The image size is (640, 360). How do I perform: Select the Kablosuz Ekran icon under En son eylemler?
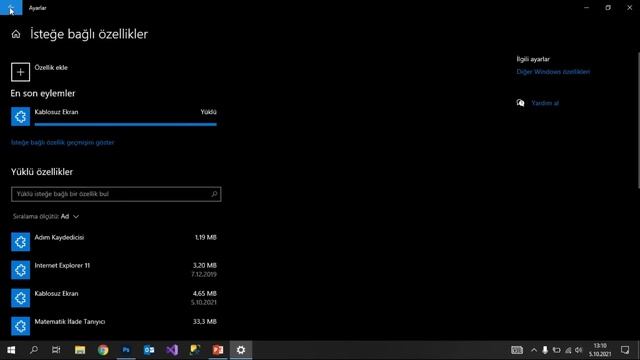tap(20, 116)
